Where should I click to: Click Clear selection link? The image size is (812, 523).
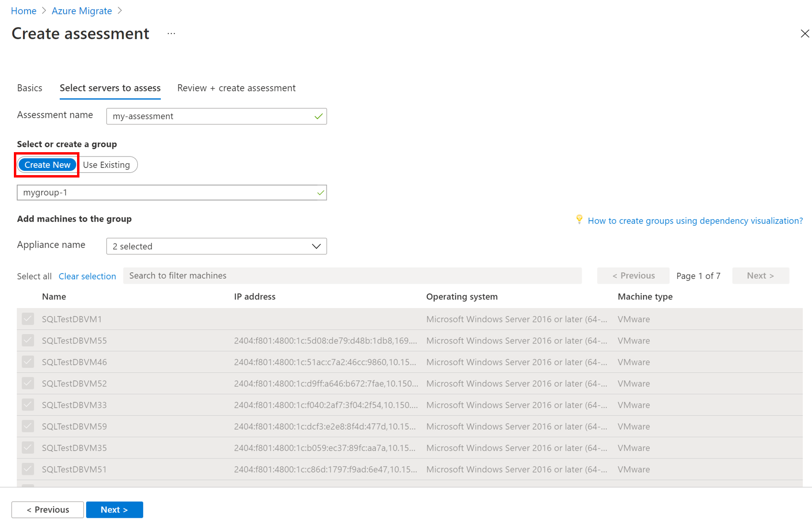87,276
